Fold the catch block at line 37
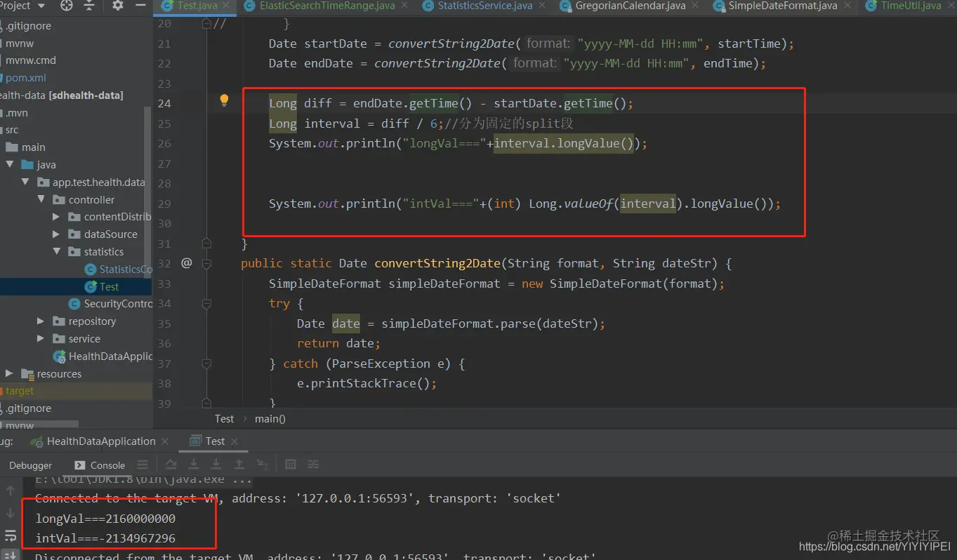 (x=206, y=364)
